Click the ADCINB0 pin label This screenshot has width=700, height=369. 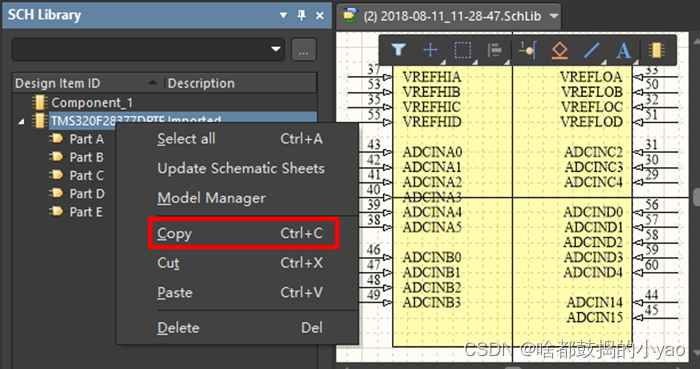pos(432,257)
